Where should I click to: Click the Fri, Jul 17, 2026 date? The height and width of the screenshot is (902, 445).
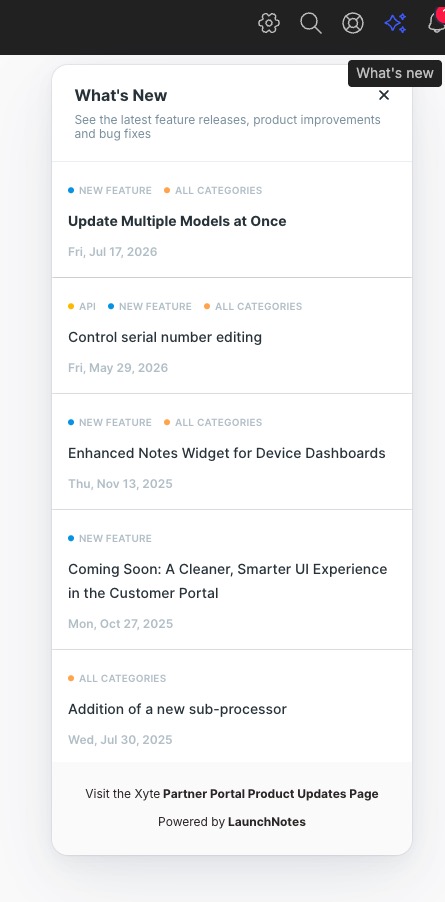coord(113,252)
